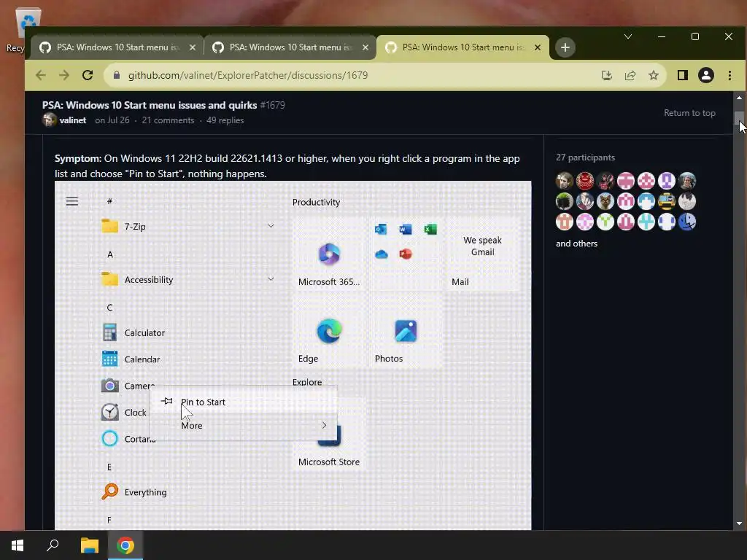Click the Calculator app icon
The height and width of the screenshot is (560, 747).
pyautogui.click(x=109, y=332)
